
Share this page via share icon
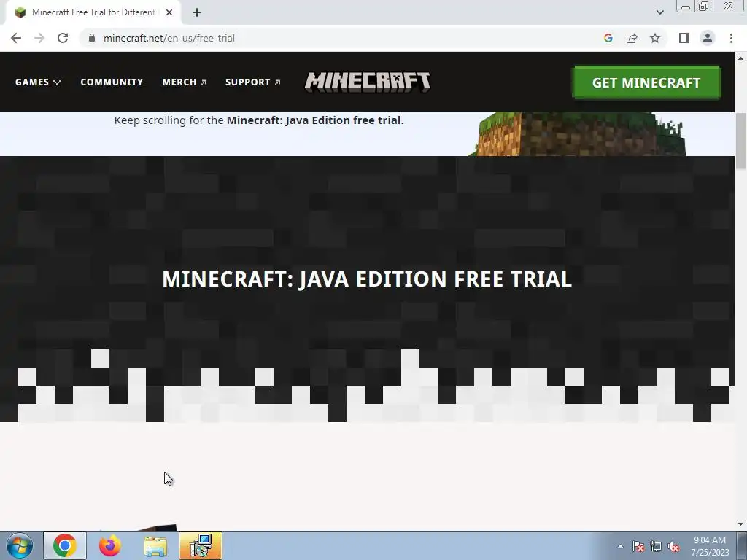pos(632,38)
